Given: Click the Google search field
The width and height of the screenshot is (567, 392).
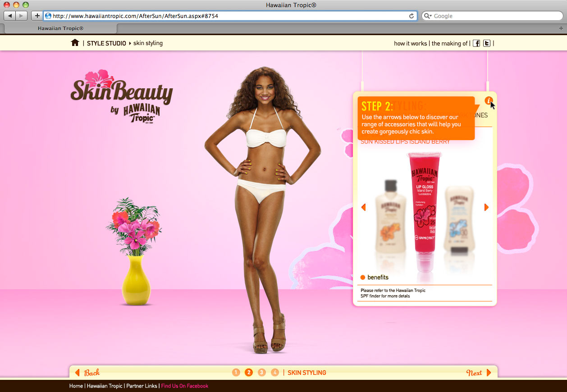Looking at the screenshot, I should [492, 16].
